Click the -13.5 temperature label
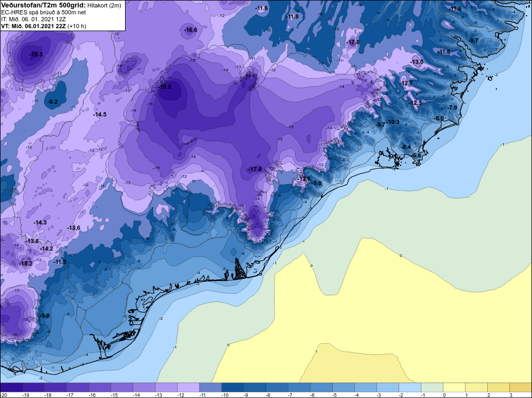The height and width of the screenshot is (398, 532). [417, 62]
